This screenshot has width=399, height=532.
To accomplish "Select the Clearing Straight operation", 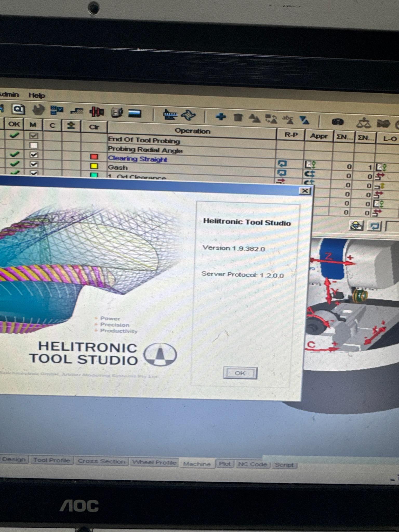I will coord(137,159).
